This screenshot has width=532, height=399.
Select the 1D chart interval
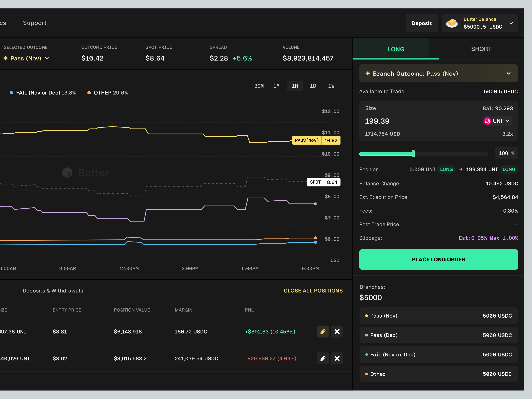313,86
